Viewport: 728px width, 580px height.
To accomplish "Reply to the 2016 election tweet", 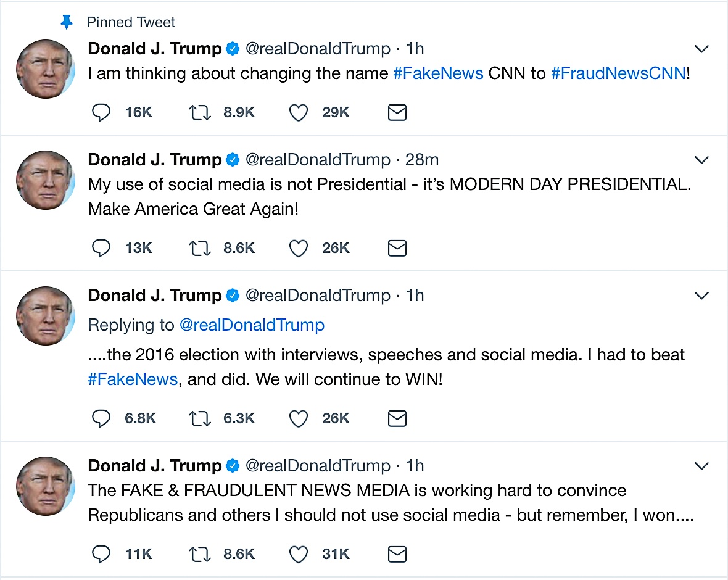I will tap(101, 418).
